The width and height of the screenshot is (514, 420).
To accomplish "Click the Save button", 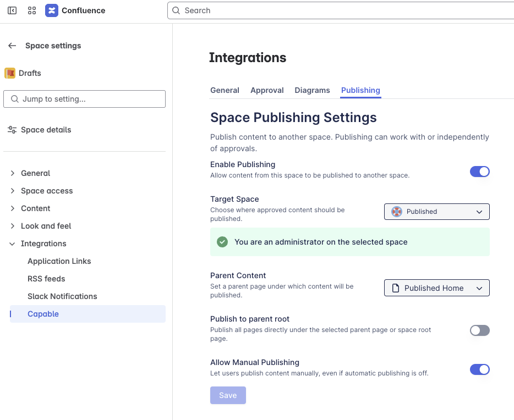I will [x=228, y=395].
